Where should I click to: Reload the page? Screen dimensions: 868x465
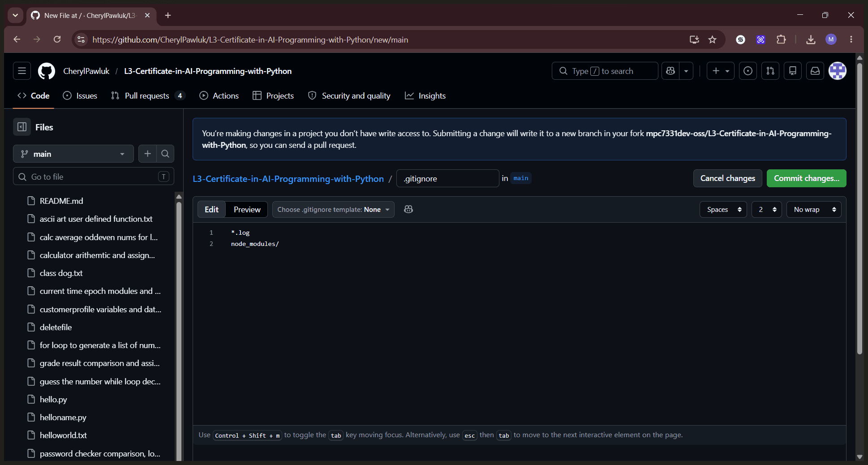point(57,39)
